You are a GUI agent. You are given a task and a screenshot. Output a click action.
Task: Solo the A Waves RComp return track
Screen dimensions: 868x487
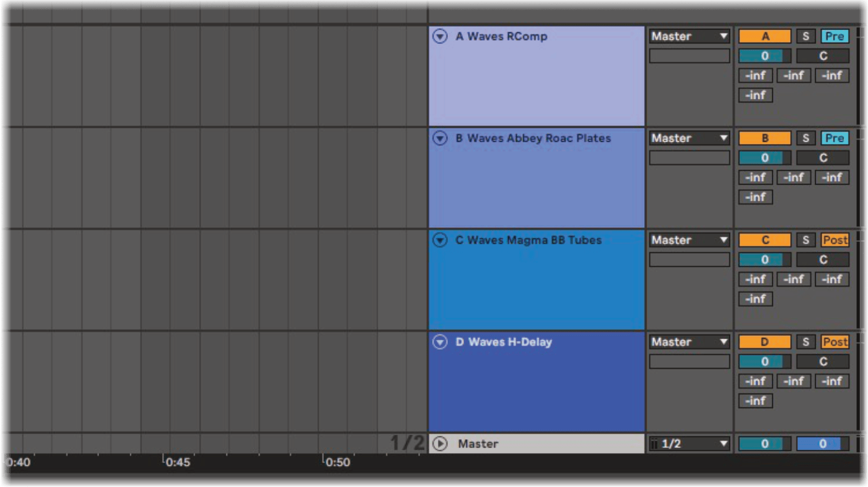(x=806, y=36)
